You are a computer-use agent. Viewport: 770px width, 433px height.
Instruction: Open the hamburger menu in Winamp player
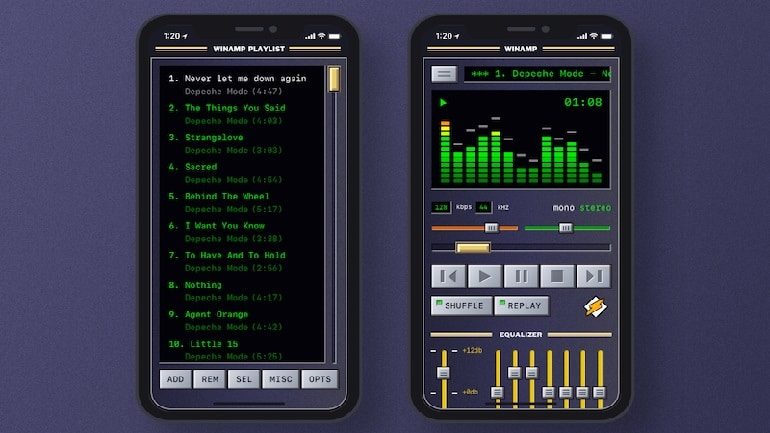pyautogui.click(x=444, y=74)
